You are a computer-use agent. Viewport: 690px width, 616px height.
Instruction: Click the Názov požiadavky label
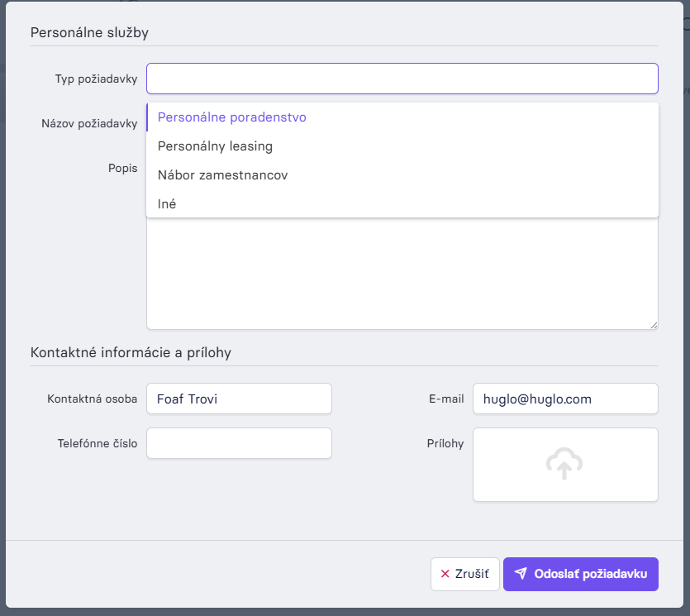[89, 123]
